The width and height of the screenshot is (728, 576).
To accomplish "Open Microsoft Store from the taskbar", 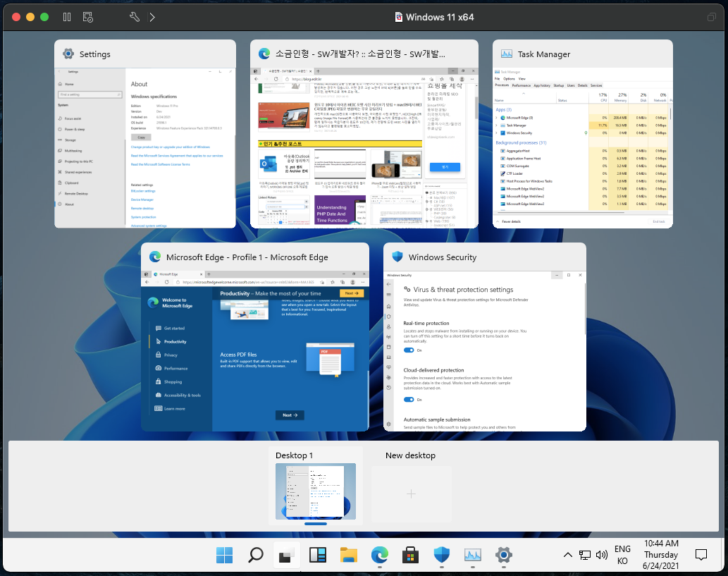I will click(410, 555).
